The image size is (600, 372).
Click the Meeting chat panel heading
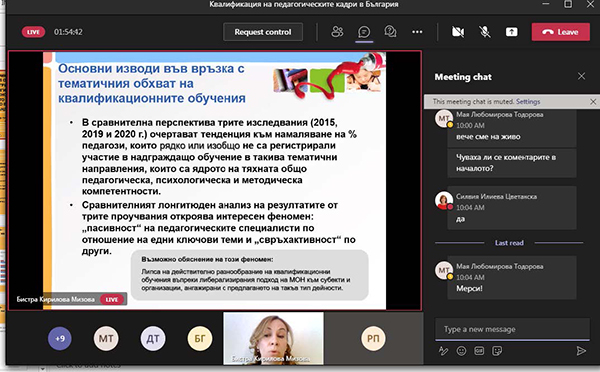tap(463, 77)
